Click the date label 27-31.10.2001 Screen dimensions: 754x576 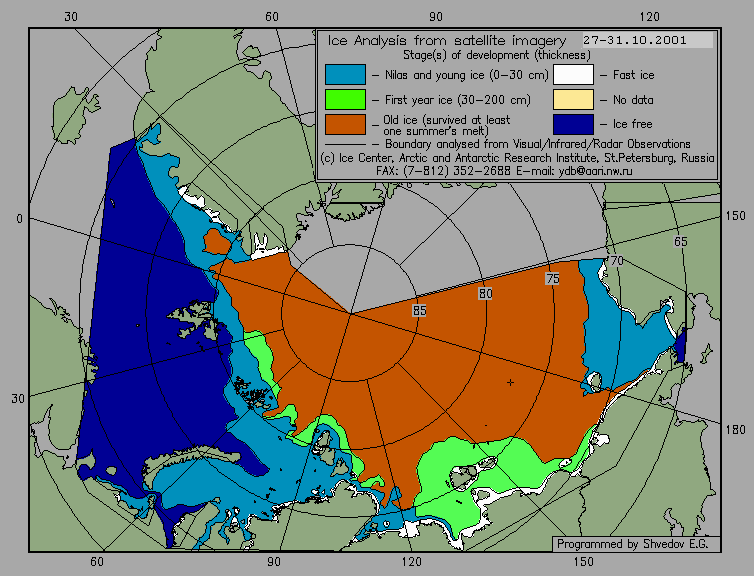coord(635,40)
